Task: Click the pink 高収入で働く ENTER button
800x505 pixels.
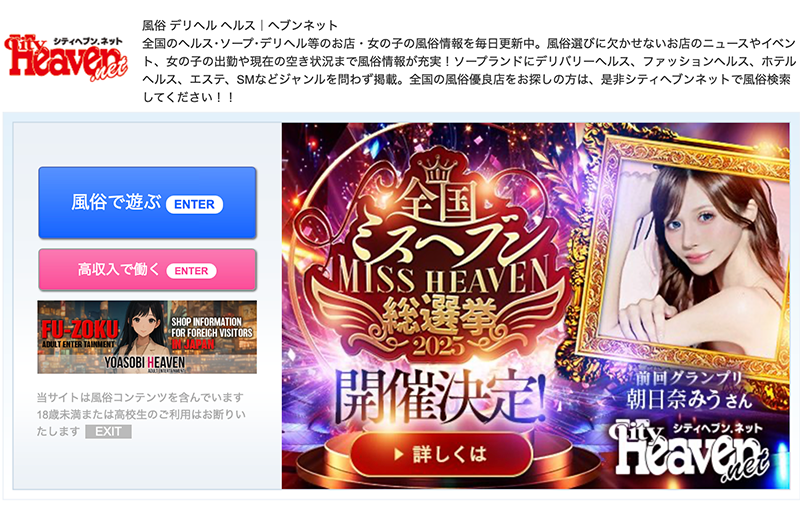Action: [147, 270]
